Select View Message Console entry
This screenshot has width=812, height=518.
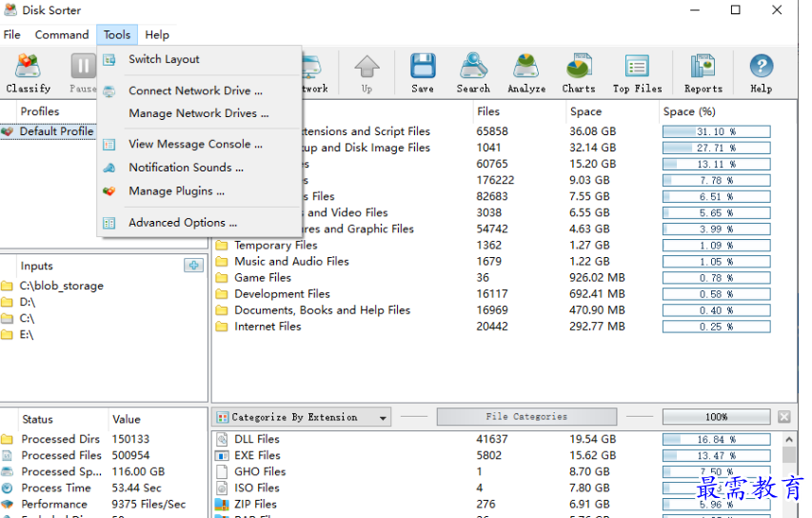click(x=199, y=145)
